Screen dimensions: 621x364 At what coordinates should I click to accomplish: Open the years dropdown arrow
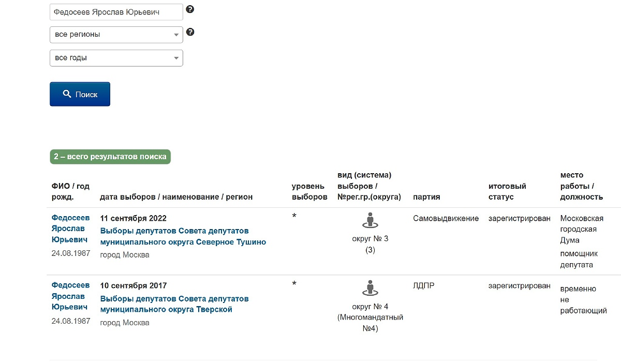click(176, 57)
